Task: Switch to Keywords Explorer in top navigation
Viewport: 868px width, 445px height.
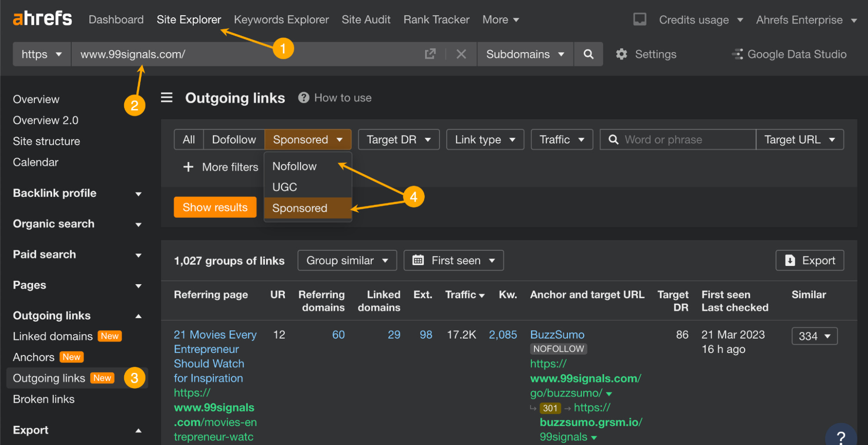Action: click(281, 19)
